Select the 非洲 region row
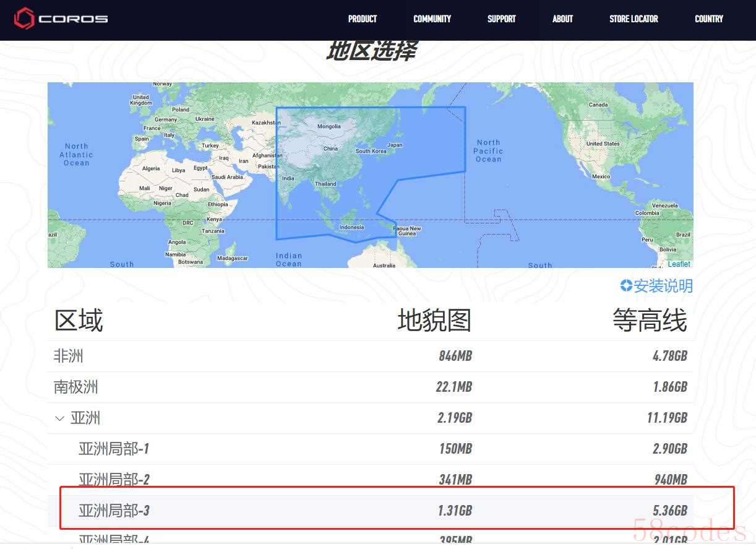This screenshot has width=756, height=549. pos(69,356)
